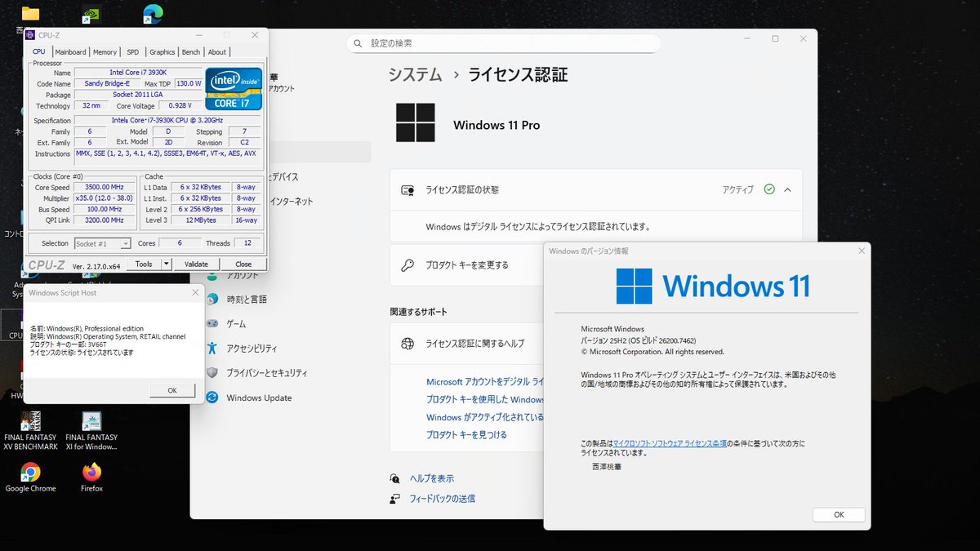980x551 pixels.
Task: Click the Multiplier value x35.0 (12.0 - 38.0)
Action: coord(104,198)
